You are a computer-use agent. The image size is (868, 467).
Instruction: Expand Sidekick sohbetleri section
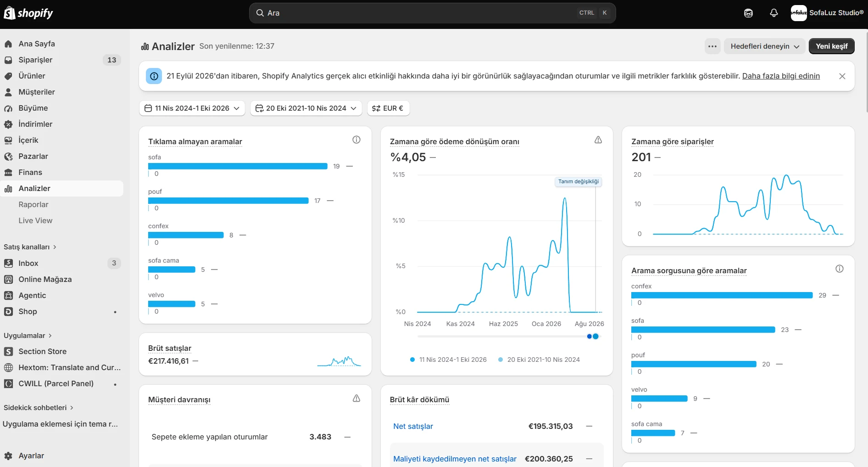39,408
